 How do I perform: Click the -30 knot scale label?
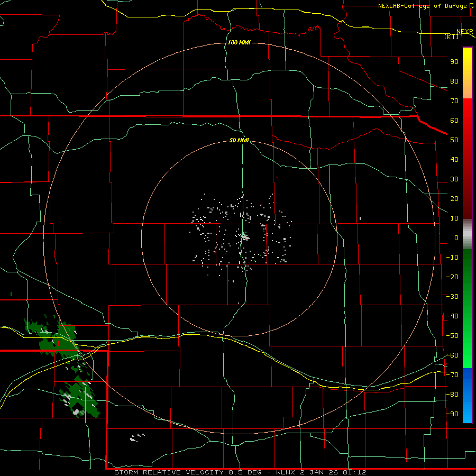pyautogui.click(x=452, y=297)
